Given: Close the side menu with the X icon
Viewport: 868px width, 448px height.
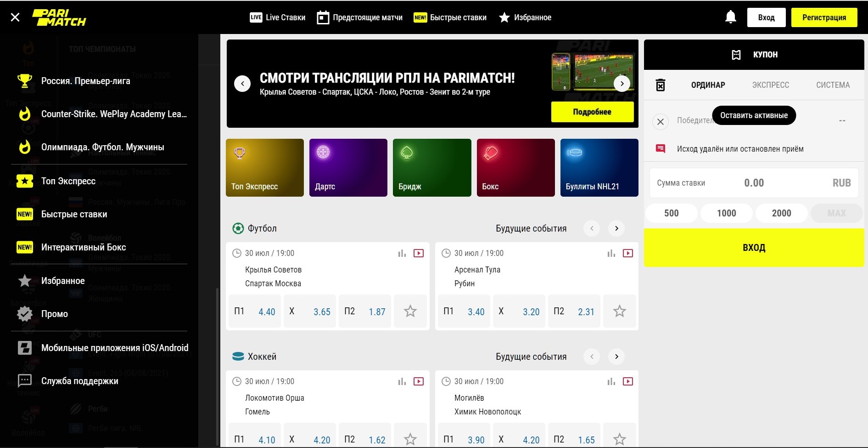Looking at the screenshot, I should pyautogui.click(x=15, y=17).
